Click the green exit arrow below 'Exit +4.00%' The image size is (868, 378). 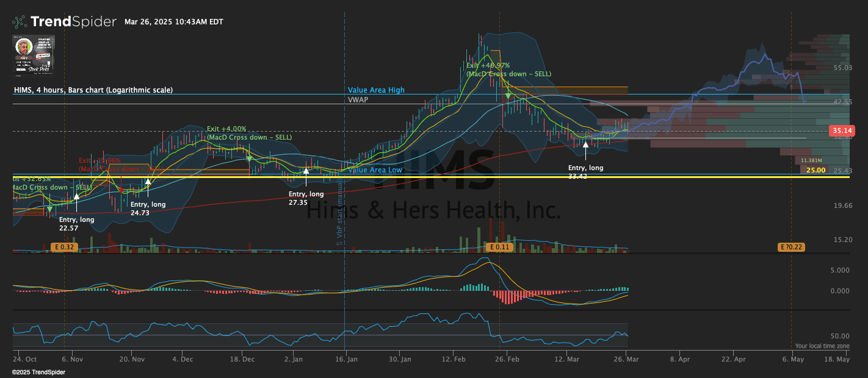click(x=249, y=158)
